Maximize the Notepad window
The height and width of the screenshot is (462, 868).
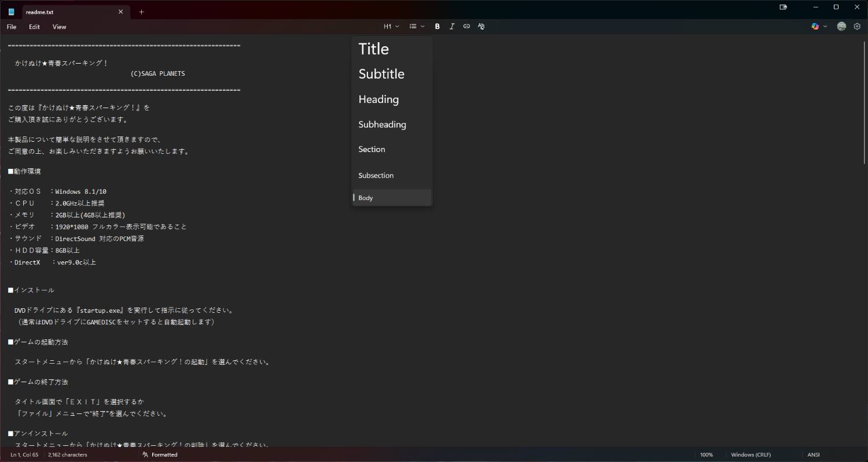[836, 7]
